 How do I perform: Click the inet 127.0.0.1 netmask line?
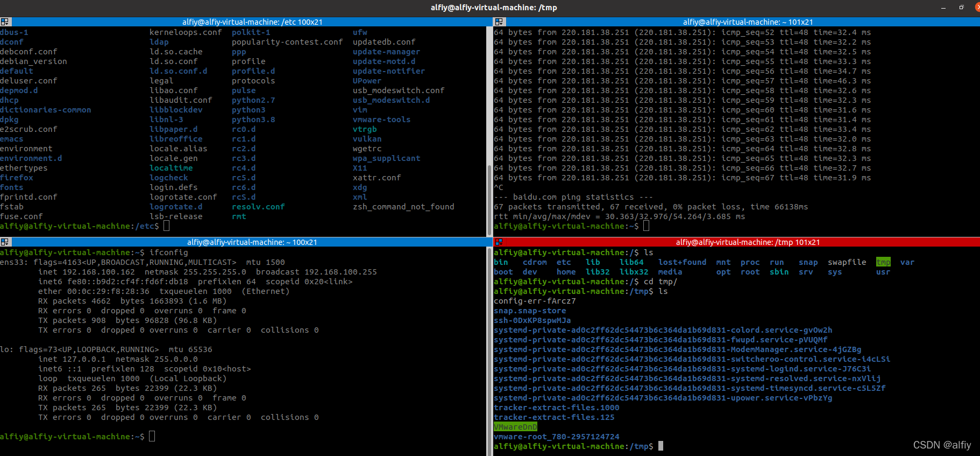(118, 359)
